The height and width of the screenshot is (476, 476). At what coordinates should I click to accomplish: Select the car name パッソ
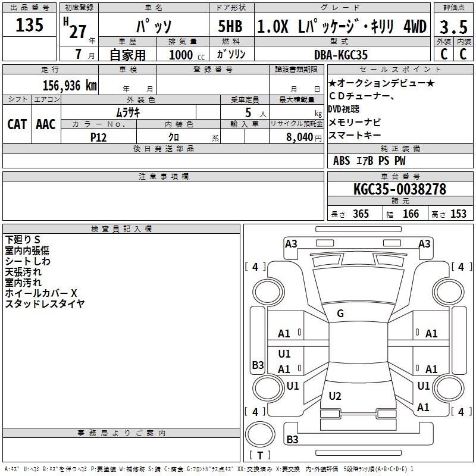[154, 26]
